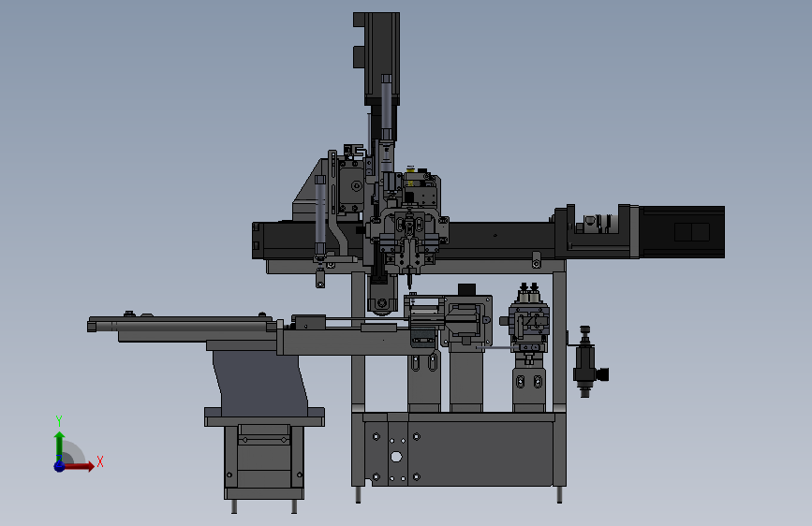Select the curved support pedestal under the left feeder

coord(258,383)
